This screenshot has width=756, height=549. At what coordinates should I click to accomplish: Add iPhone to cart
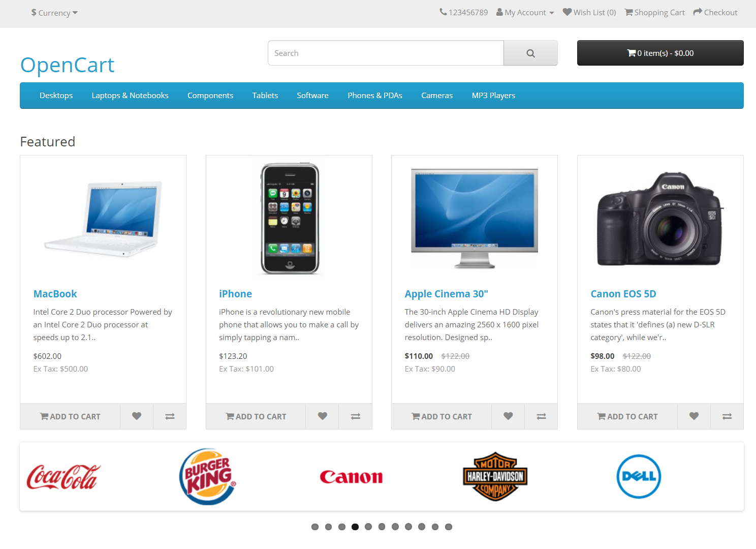256,416
